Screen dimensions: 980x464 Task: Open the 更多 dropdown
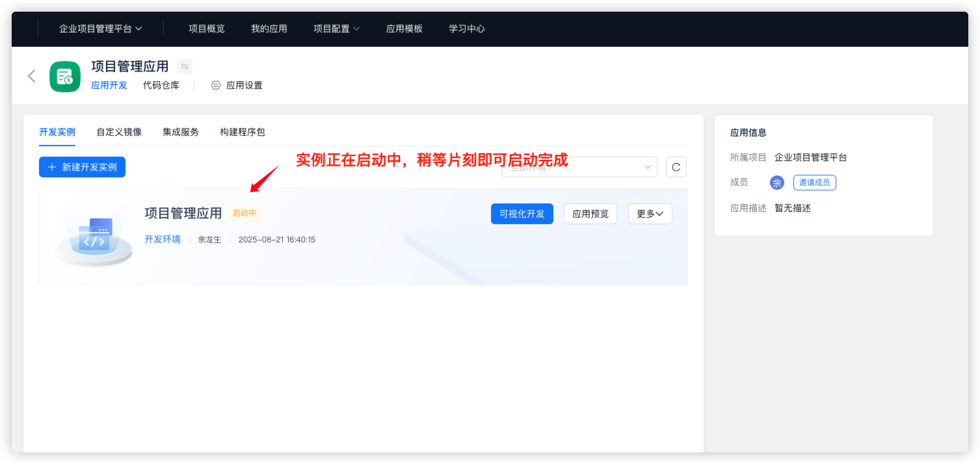[650, 214]
